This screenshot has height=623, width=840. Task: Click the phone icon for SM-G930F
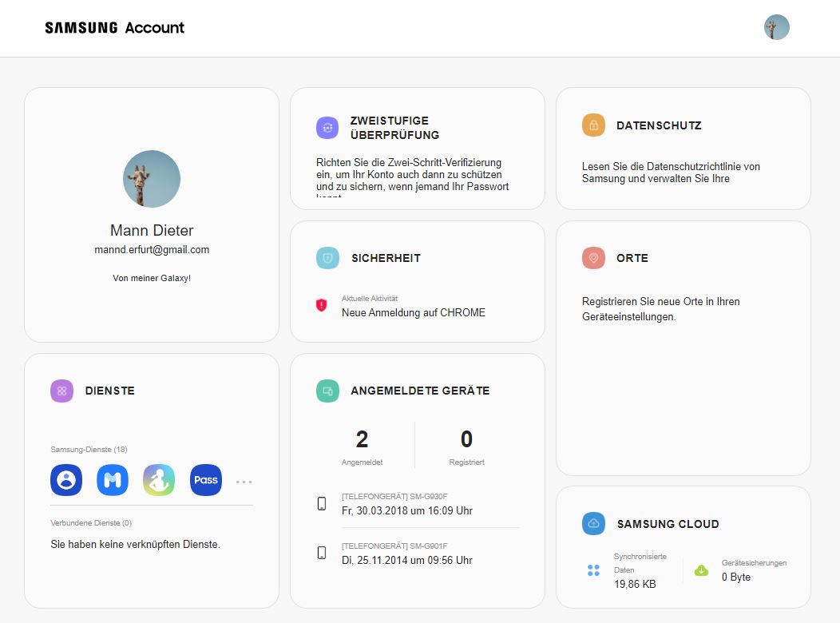point(322,503)
